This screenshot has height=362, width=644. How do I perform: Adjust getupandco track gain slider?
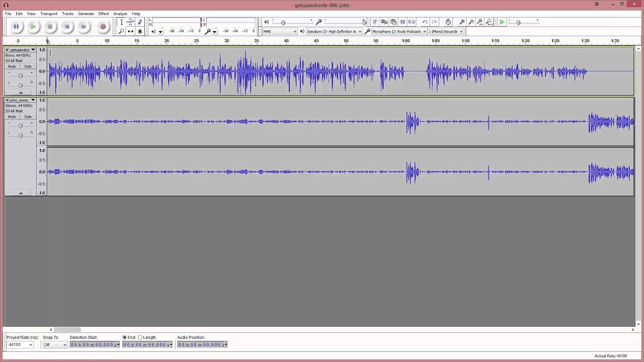(20, 75)
